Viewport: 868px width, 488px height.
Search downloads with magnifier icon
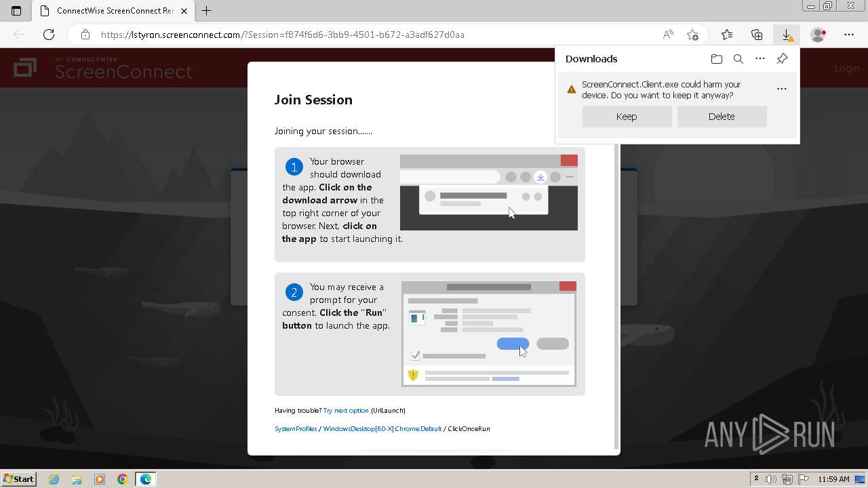[738, 59]
